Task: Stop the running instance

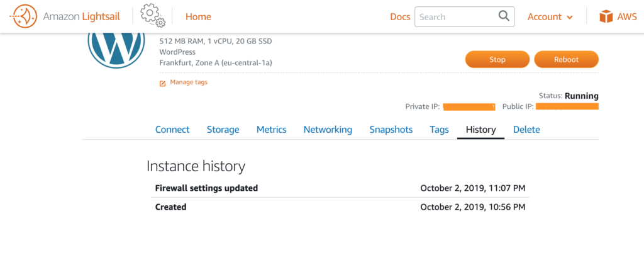Action: pos(497,60)
